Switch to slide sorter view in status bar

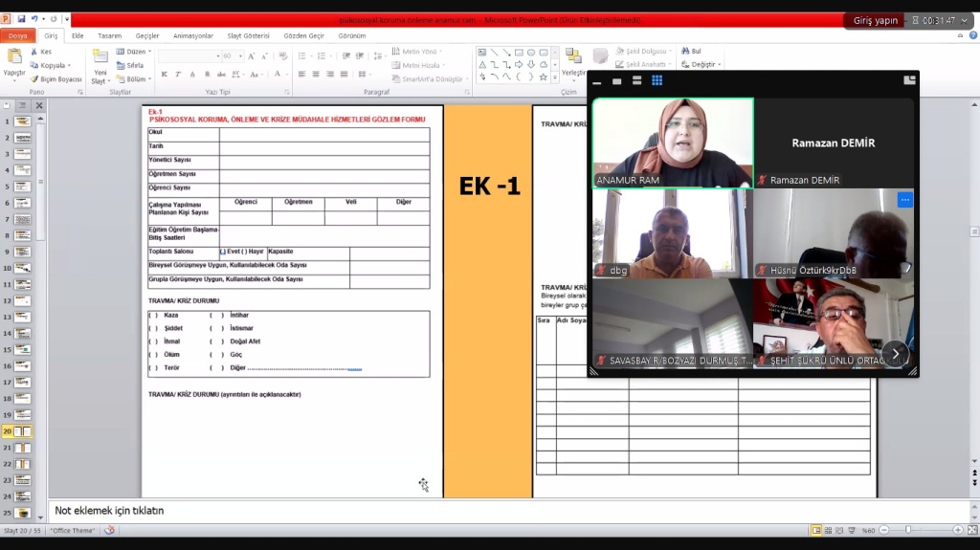click(829, 530)
